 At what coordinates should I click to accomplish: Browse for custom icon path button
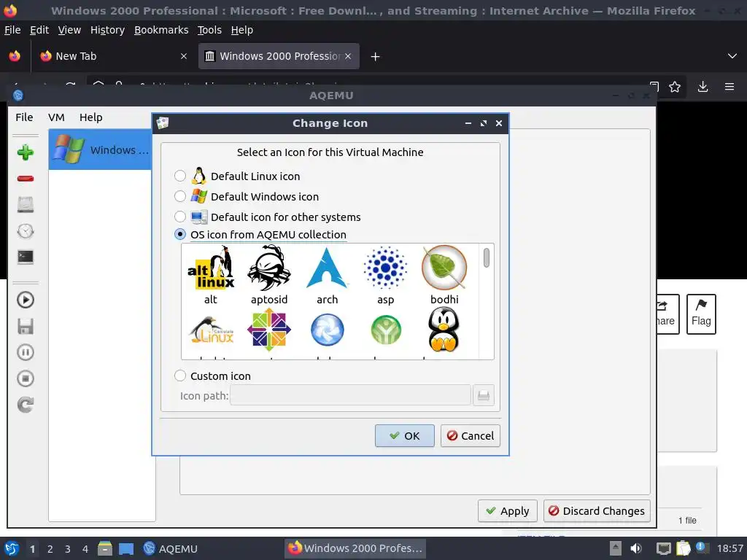(483, 395)
